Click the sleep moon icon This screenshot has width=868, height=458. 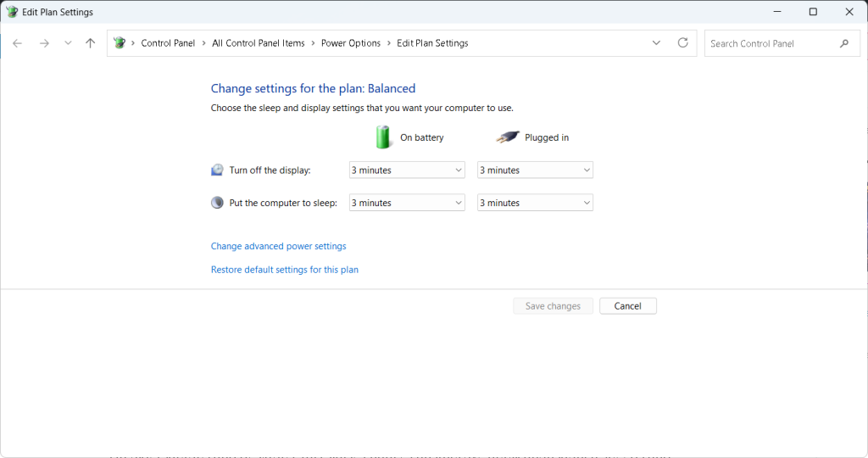217,203
